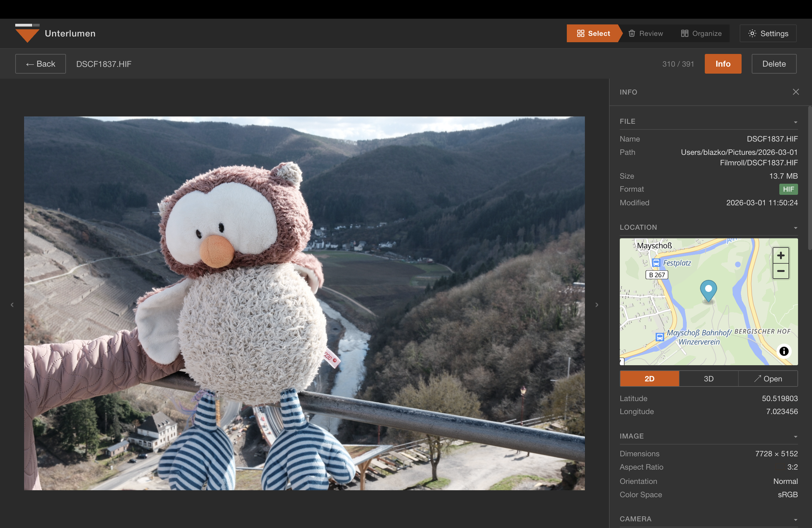
Task: Go Back to the photo gallery
Action: pos(40,63)
